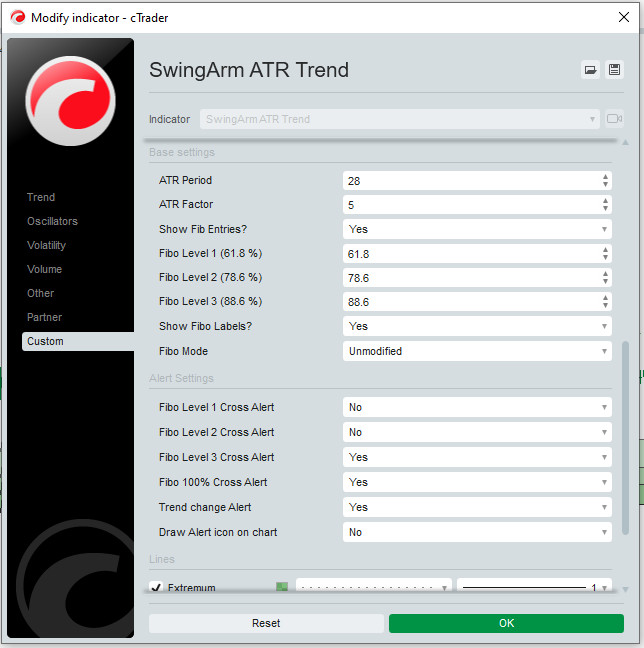Open the Fibo Level 3 Cross Alert dropdown
Image resolution: width=644 pixels, height=648 pixels.
point(477,457)
